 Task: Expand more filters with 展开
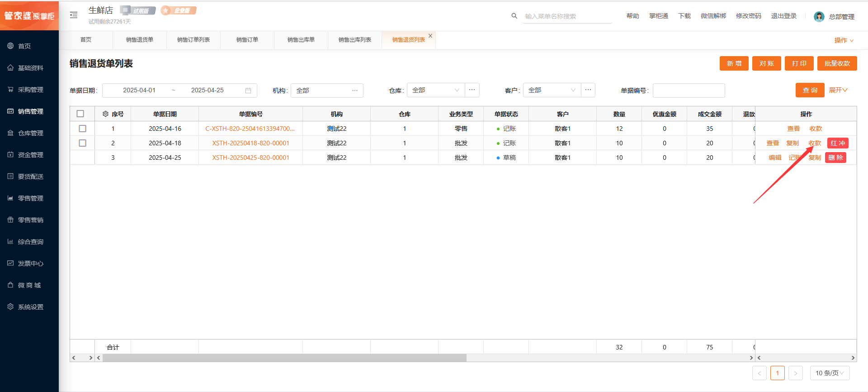838,91
